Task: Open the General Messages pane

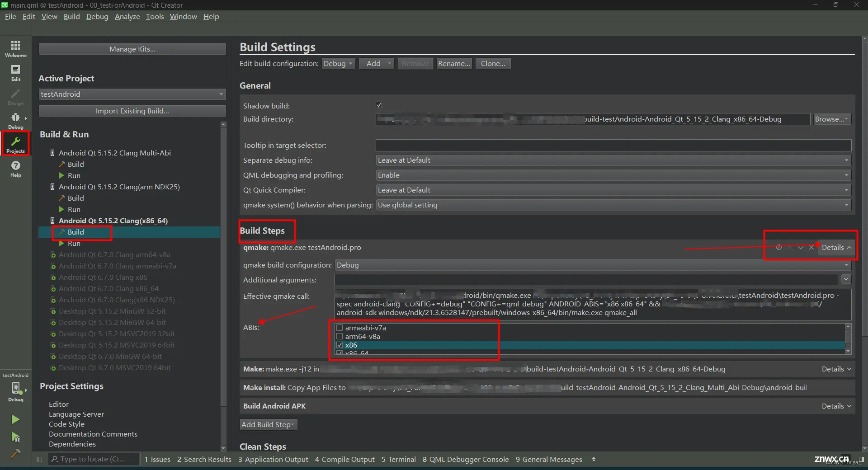Action: 549,459
